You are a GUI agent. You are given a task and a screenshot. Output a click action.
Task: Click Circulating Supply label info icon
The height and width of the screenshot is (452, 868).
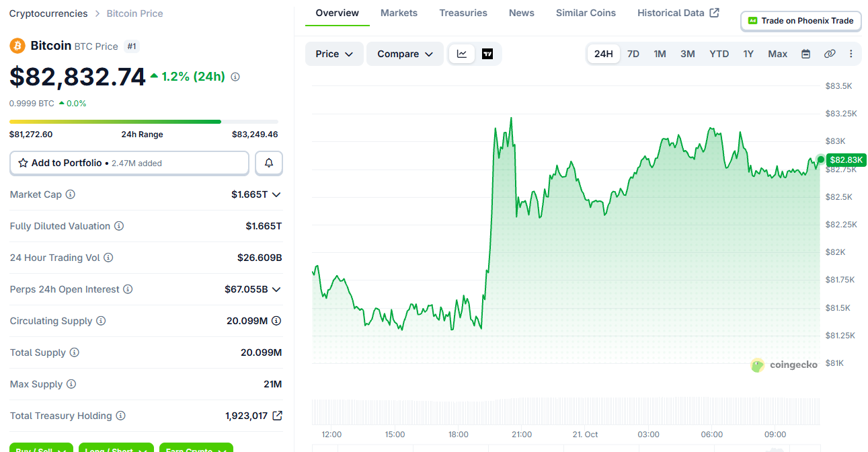pos(101,321)
